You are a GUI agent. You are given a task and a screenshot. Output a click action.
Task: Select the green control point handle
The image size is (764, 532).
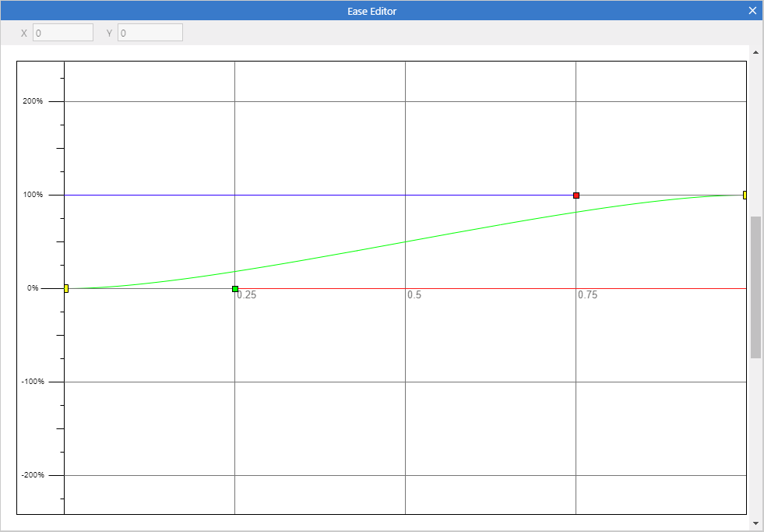coord(235,289)
